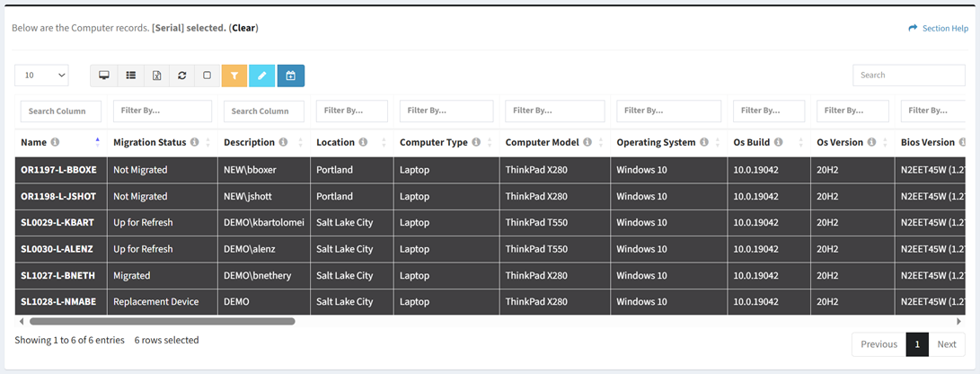
Task: Toggle the select-all square toolbar button
Action: pos(207,75)
